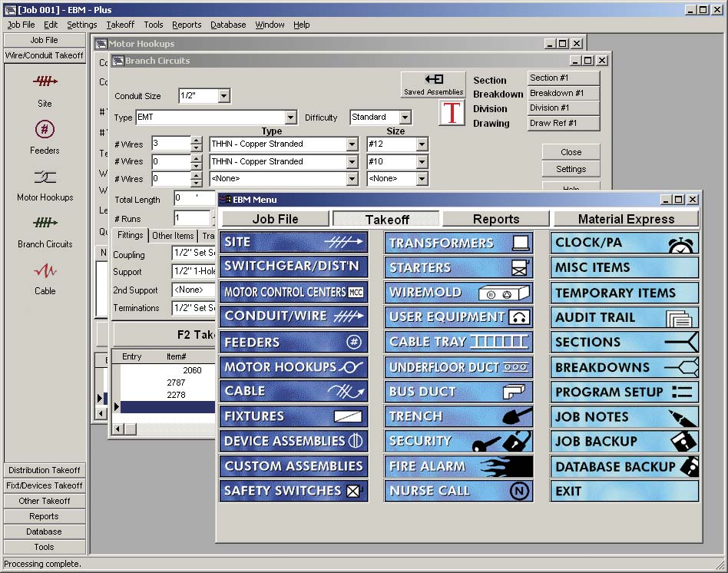Click the Cable icon in the sidebar
The height and width of the screenshot is (573, 728).
[45, 270]
